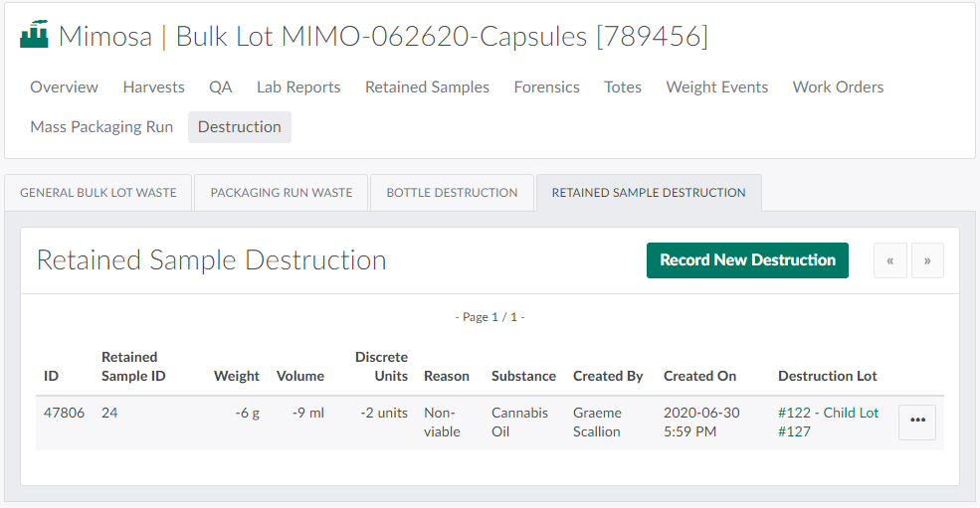View Lab Reports page
Image resolution: width=980 pixels, height=508 pixels.
tap(298, 87)
